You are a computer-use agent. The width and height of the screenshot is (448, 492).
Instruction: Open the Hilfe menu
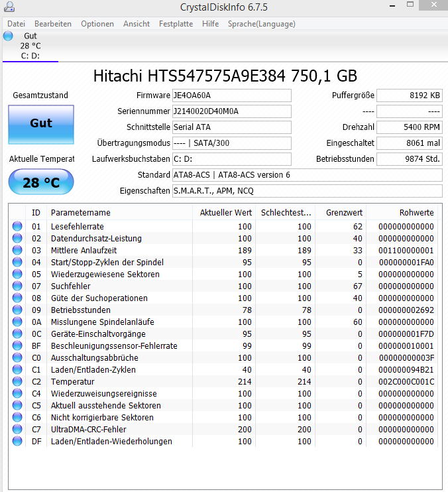coord(210,24)
